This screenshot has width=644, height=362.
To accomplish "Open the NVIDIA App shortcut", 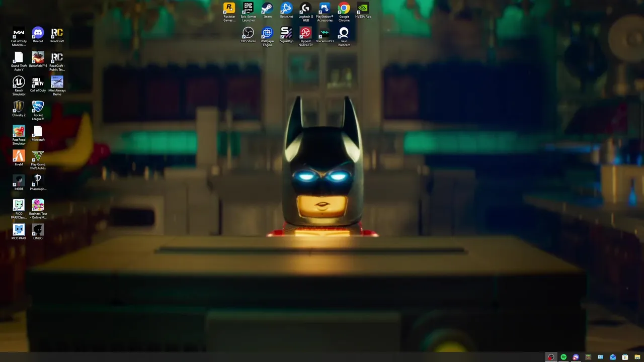I will [363, 11].
